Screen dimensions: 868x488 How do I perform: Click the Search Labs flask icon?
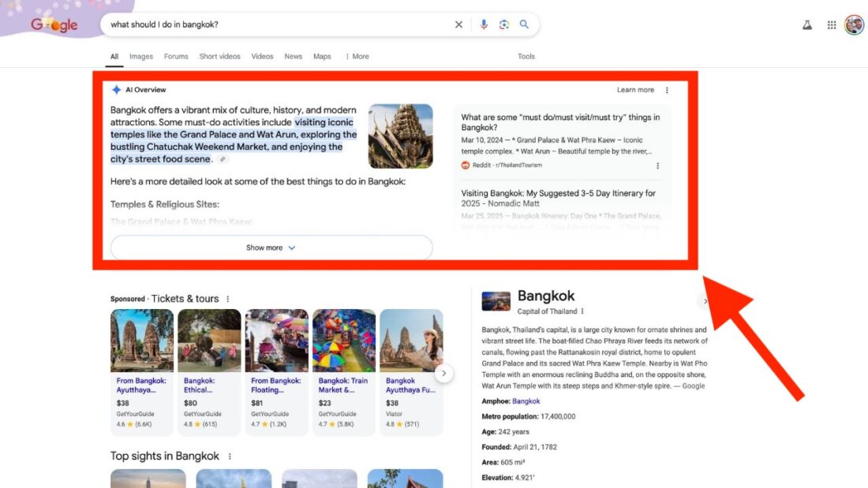coord(807,24)
